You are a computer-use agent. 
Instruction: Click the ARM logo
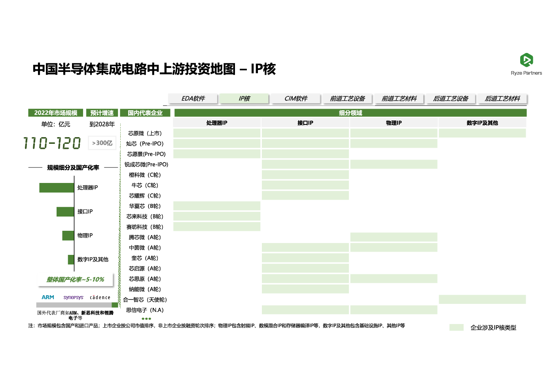click(x=48, y=297)
